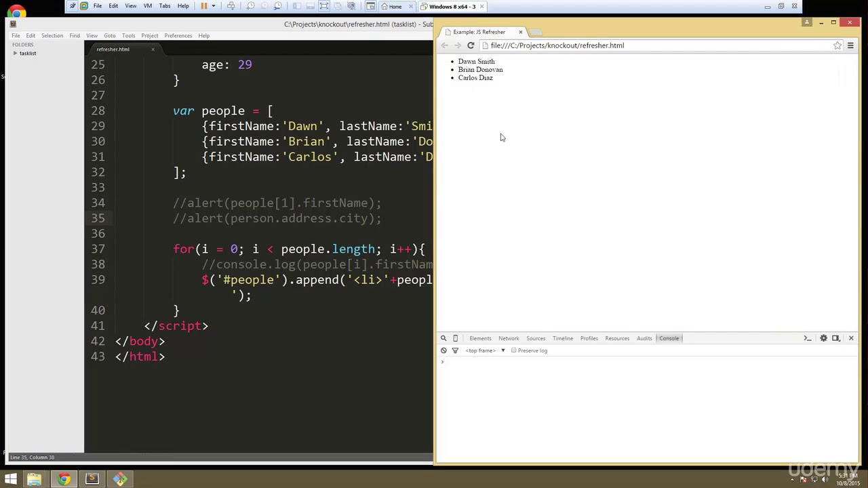Enter VMware full screen mode icon
The width and height of the screenshot is (868, 488).
coord(323,6)
